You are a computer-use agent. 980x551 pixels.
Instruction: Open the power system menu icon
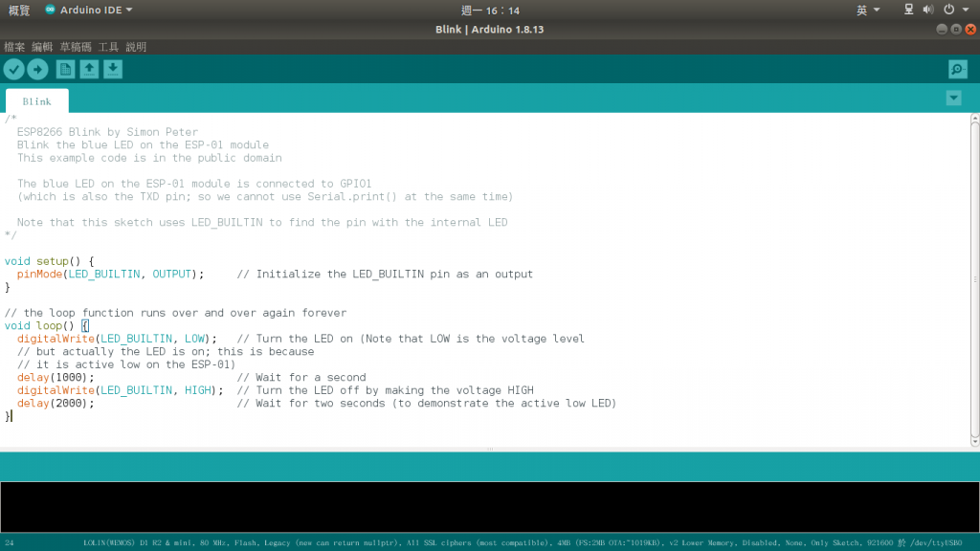click(948, 10)
